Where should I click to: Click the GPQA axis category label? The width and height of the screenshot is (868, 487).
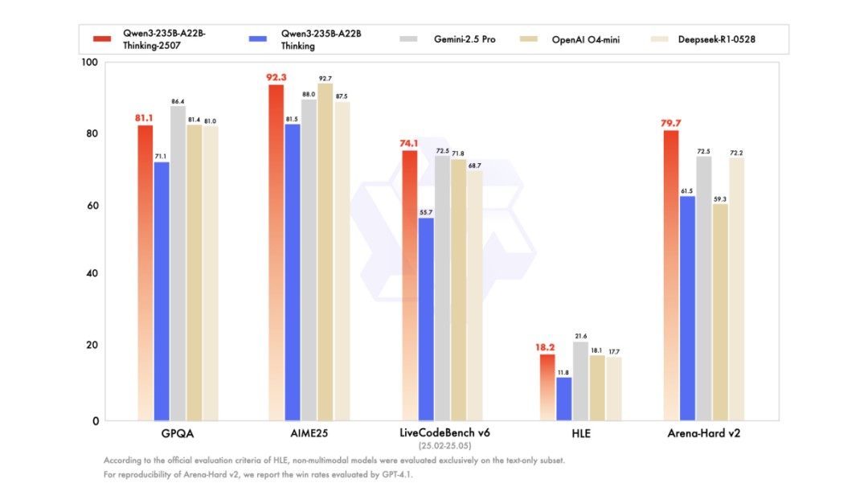pos(177,433)
